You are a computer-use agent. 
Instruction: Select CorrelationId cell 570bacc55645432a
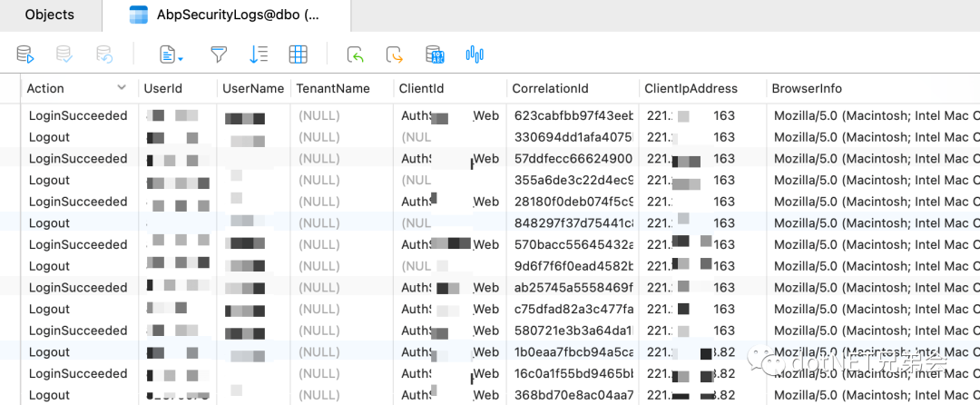point(573,244)
